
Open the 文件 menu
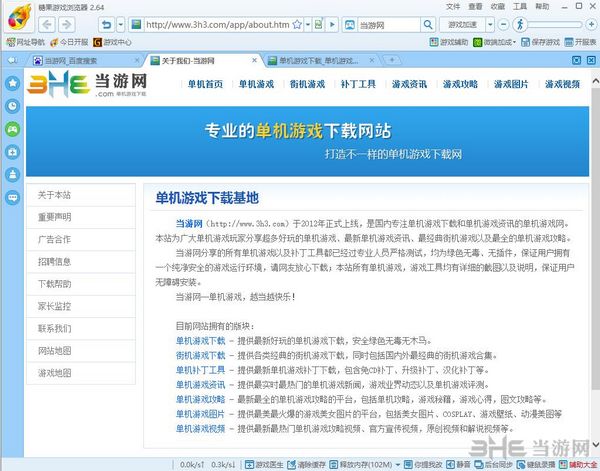(453, 7)
